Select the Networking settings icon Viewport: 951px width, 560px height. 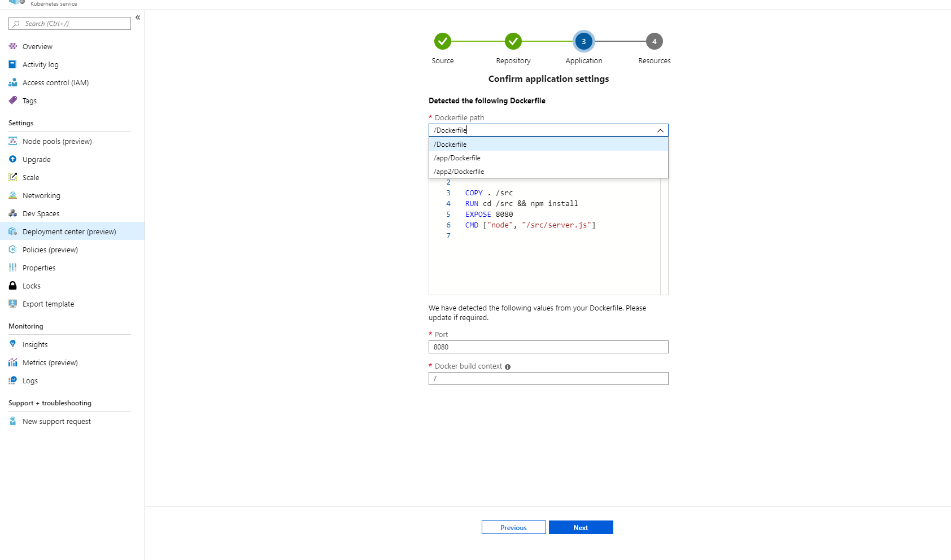12,195
